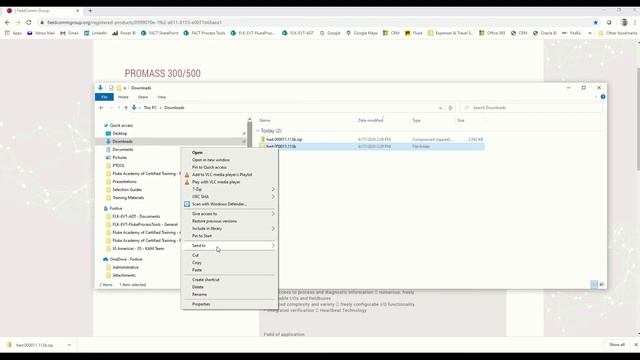640x360 pixels.
Task: Expand the Include in library submenu
Action: [229, 229]
